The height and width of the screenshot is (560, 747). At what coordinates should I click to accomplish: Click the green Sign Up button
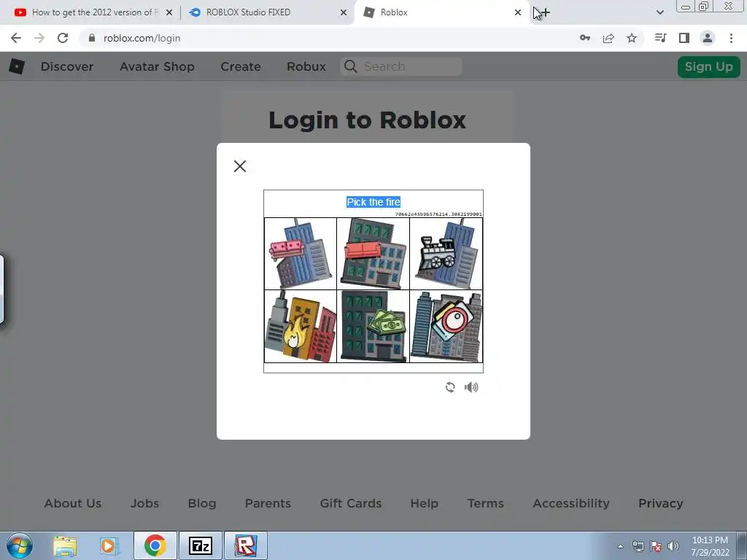coord(709,66)
